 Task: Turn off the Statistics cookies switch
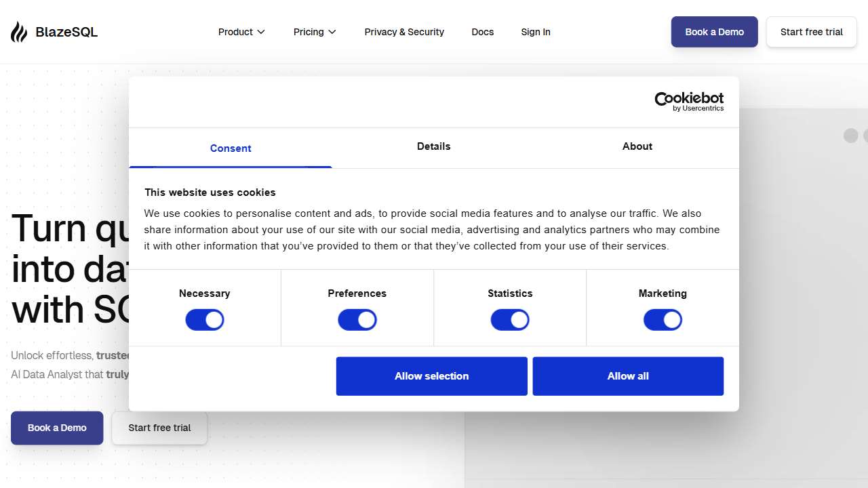pos(510,320)
